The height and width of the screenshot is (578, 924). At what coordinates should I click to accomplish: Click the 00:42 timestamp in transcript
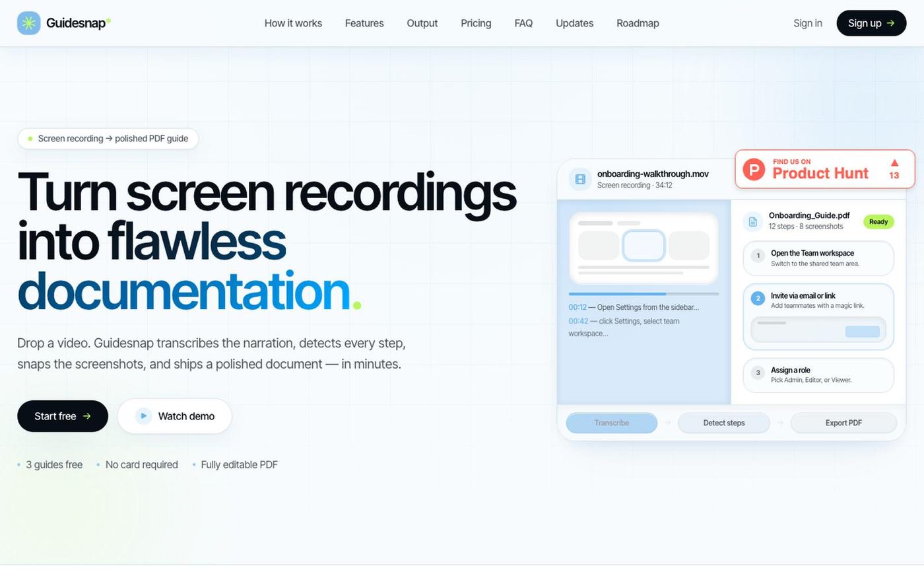click(x=578, y=321)
